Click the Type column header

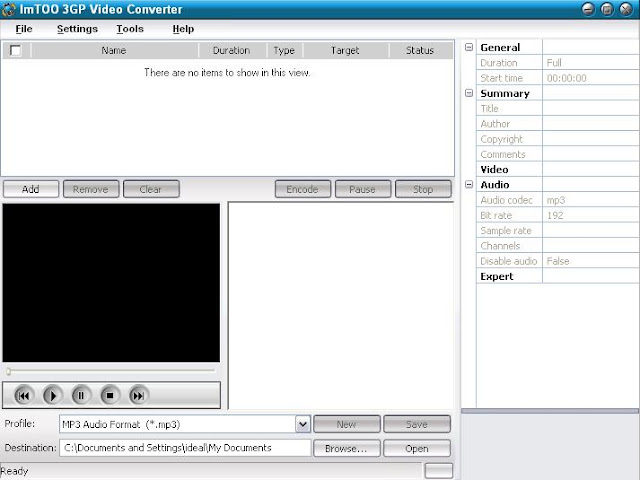coord(284,50)
